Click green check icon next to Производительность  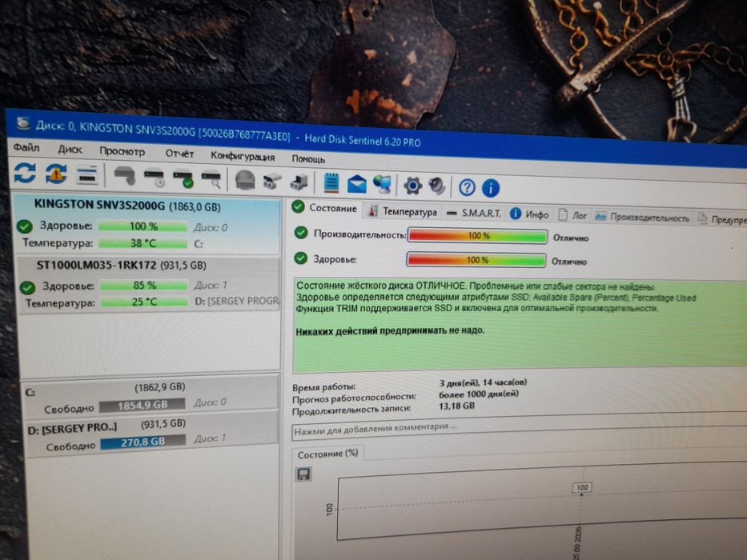[301, 232]
